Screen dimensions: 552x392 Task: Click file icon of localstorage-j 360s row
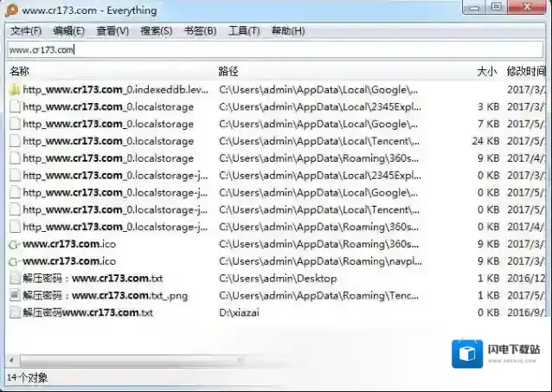coord(15,227)
